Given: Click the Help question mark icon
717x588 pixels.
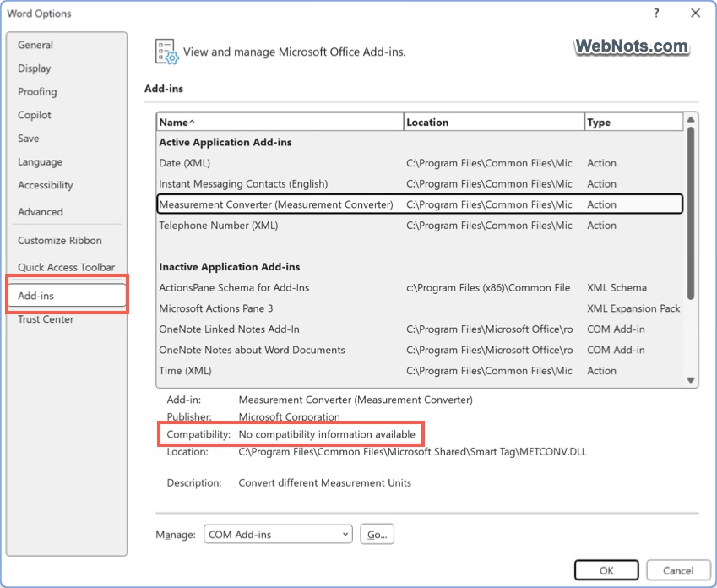Looking at the screenshot, I should point(656,13).
